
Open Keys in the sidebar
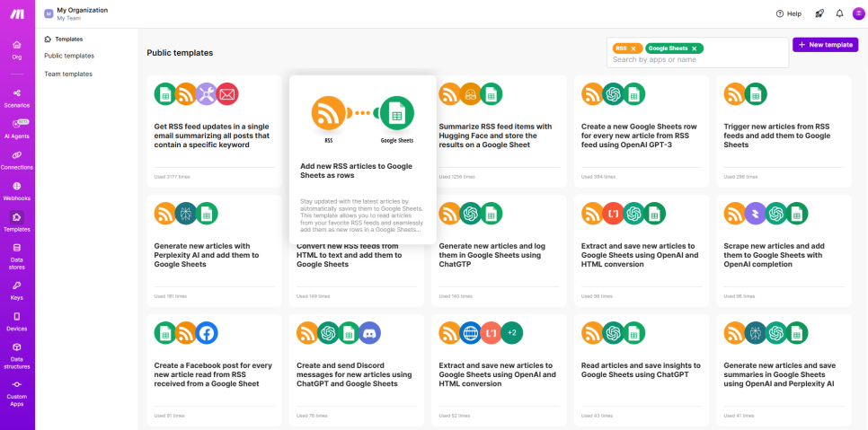tap(17, 291)
